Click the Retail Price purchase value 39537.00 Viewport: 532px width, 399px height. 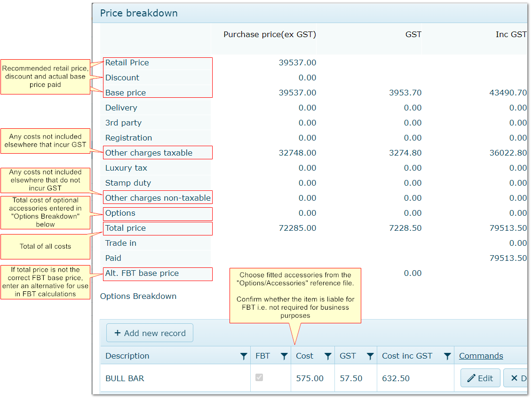297,63
